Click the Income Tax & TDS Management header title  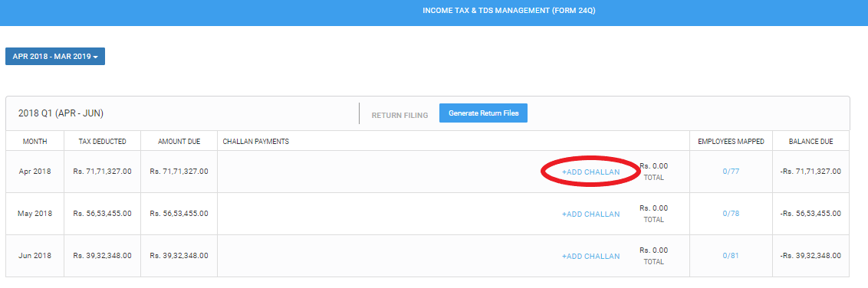[508, 11]
